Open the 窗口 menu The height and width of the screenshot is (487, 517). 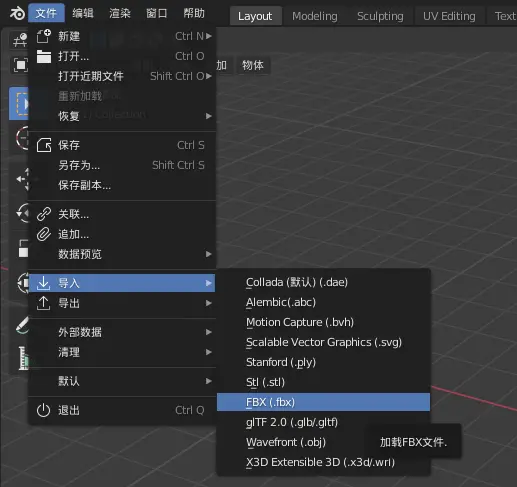(157, 13)
